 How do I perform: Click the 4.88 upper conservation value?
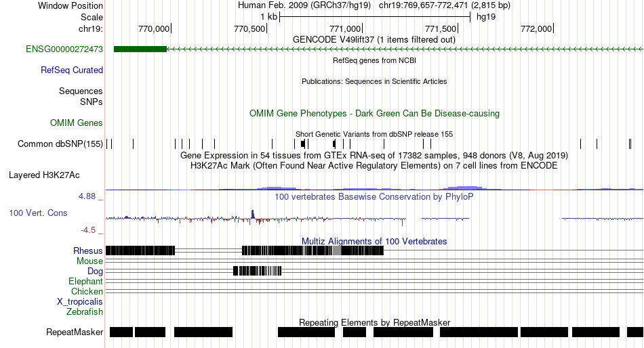coord(87,196)
